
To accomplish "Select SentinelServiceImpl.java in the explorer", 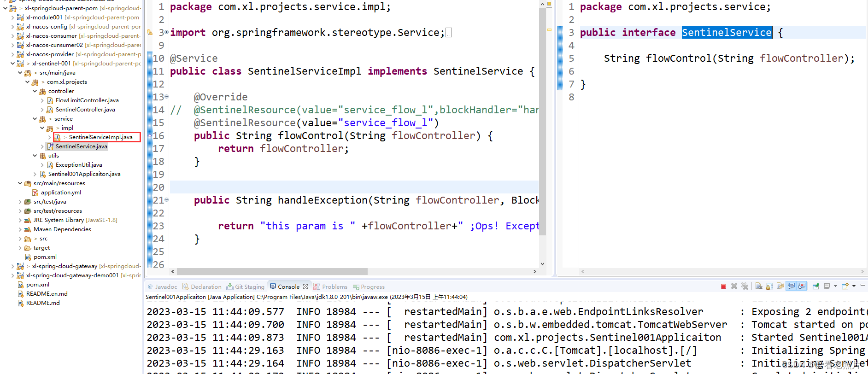I will (x=100, y=137).
